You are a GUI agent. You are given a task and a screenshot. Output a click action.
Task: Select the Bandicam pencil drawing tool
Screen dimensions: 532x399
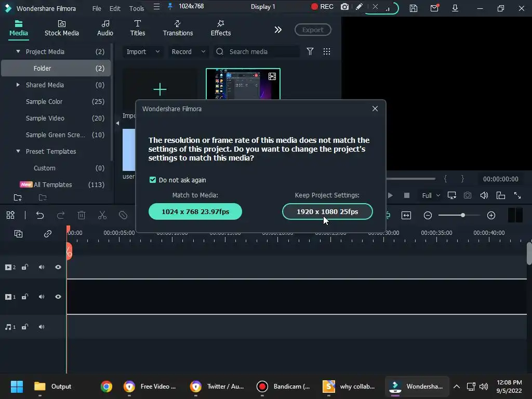[359, 7]
